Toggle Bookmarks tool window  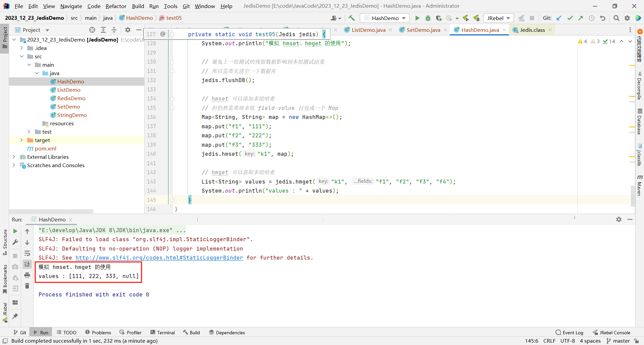pyautogui.click(x=5, y=279)
